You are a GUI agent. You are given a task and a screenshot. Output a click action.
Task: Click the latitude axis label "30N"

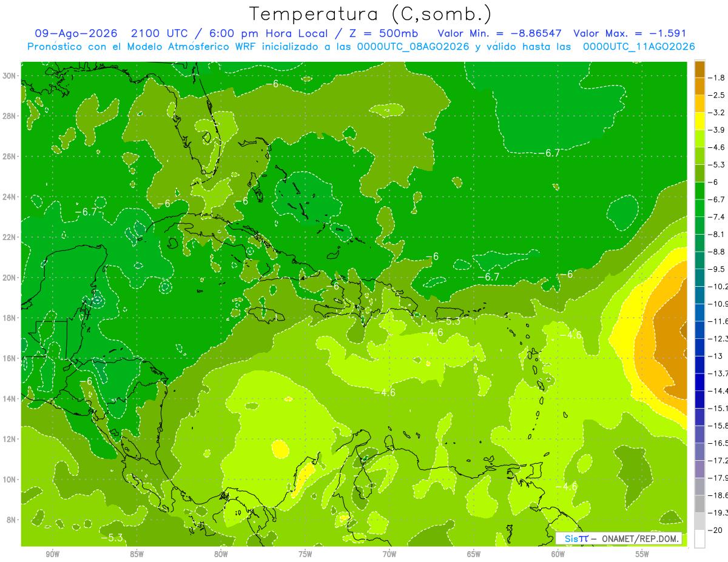[10, 76]
